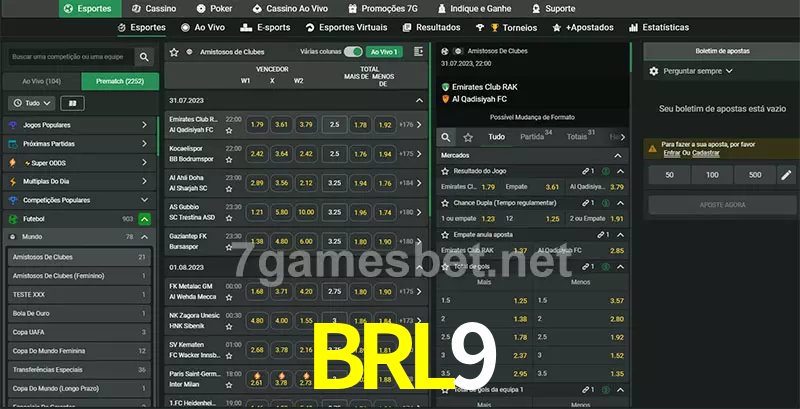
Task: Open +176 more markets for Emirates Club match
Action: click(x=411, y=124)
